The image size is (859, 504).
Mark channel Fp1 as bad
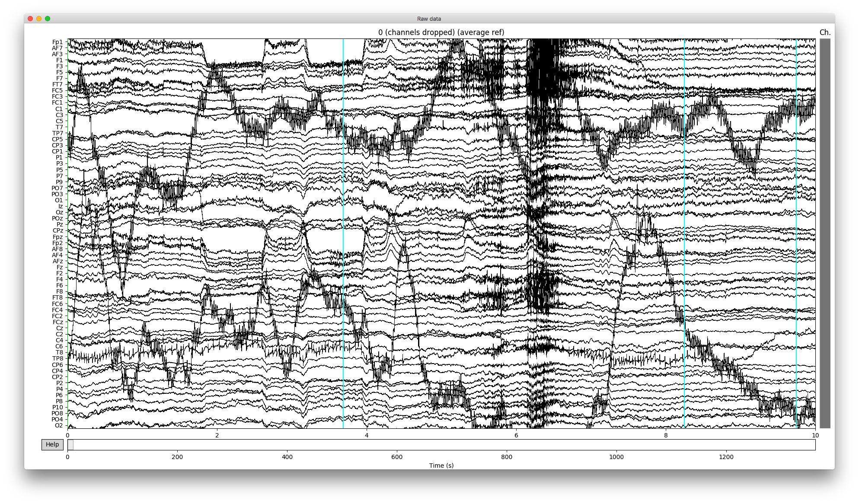(57, 42)
